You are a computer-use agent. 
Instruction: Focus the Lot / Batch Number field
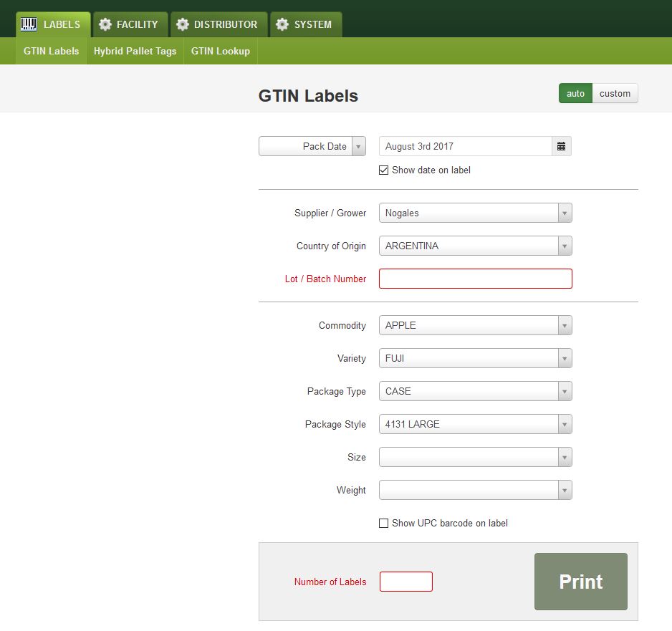pyautogui.click(x=475, y=279)
